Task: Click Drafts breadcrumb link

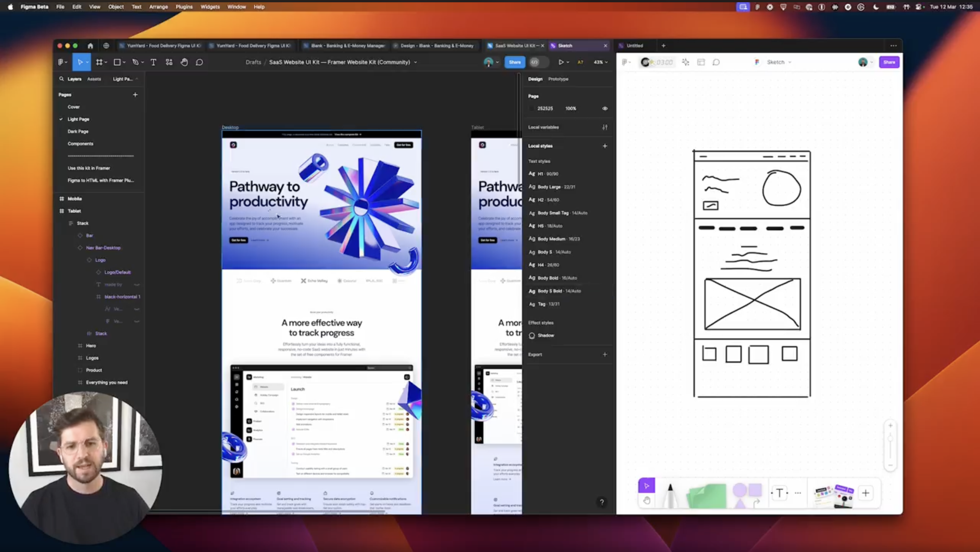Action: click(x=253, y=62)
